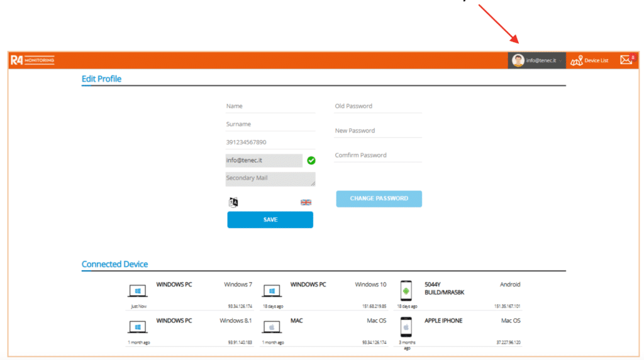Click the R4 Monitoring logo
This screenshot has width=644, height=360.
(33, 60)
